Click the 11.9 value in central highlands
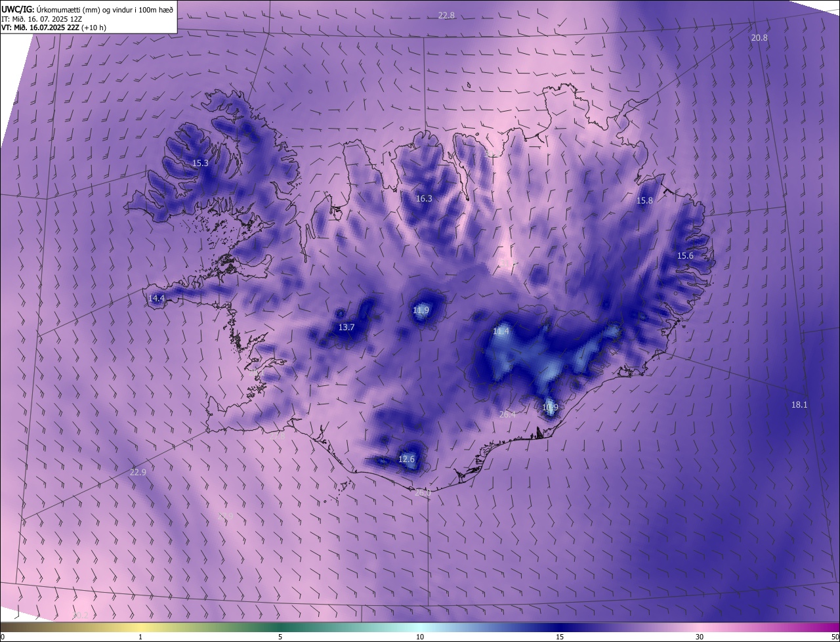840x642 pixels. [421, 310]
